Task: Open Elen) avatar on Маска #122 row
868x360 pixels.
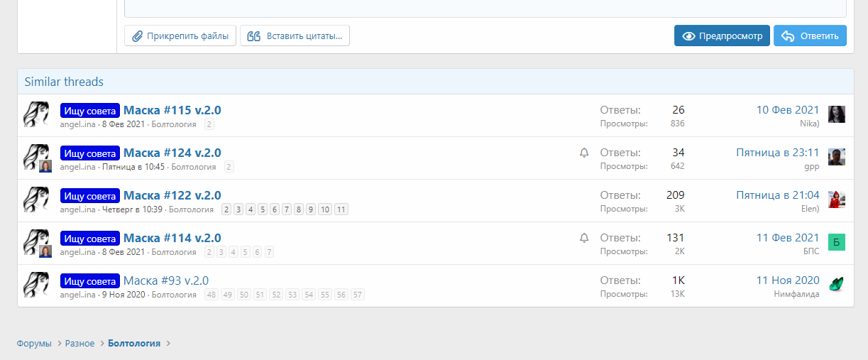Action: click(837, 200)
